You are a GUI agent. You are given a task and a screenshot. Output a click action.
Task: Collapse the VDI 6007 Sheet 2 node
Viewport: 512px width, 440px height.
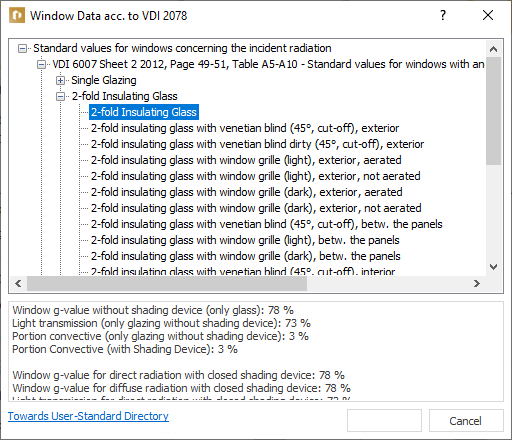point(41,64)
